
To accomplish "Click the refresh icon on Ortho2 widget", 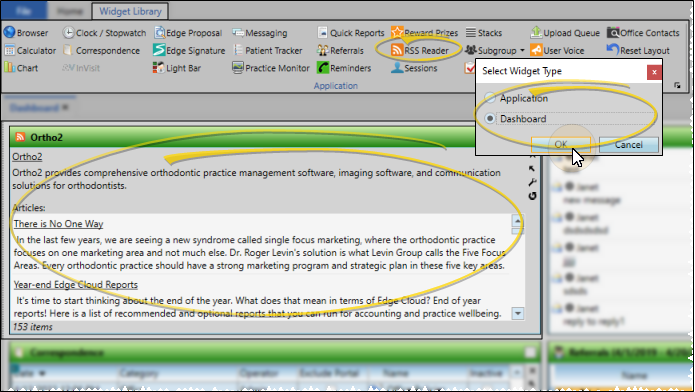I will [532, 196].
